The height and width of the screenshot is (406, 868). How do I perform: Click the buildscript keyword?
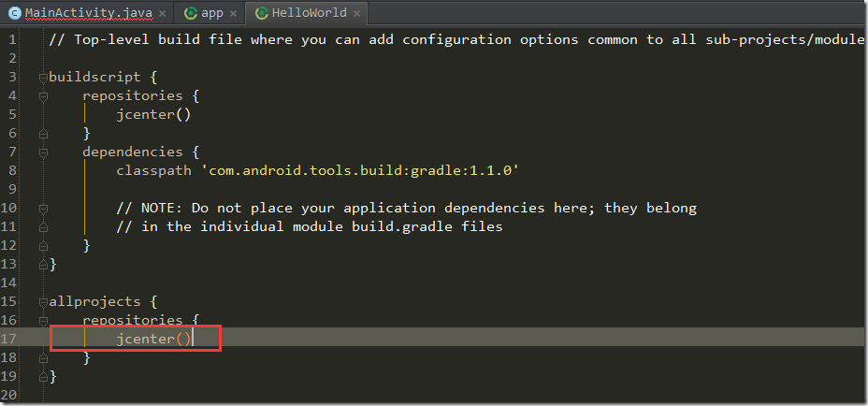coord(94,77)
